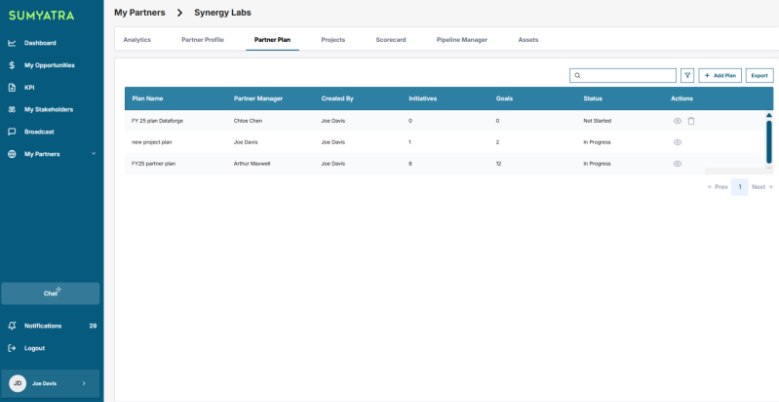This screenshot has height=402, width=779.
Task: View the FY25 partner plan details
Action: click(677, 163)
